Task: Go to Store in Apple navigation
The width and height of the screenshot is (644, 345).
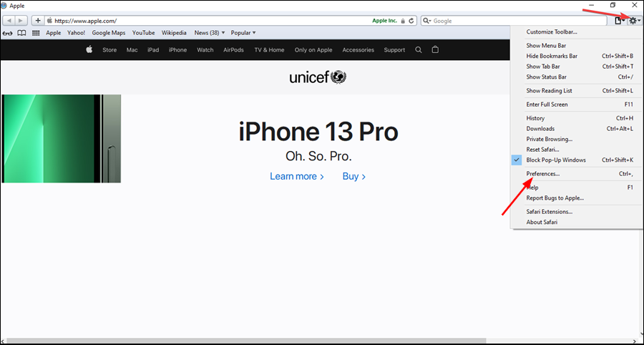Action: [109, 49]
